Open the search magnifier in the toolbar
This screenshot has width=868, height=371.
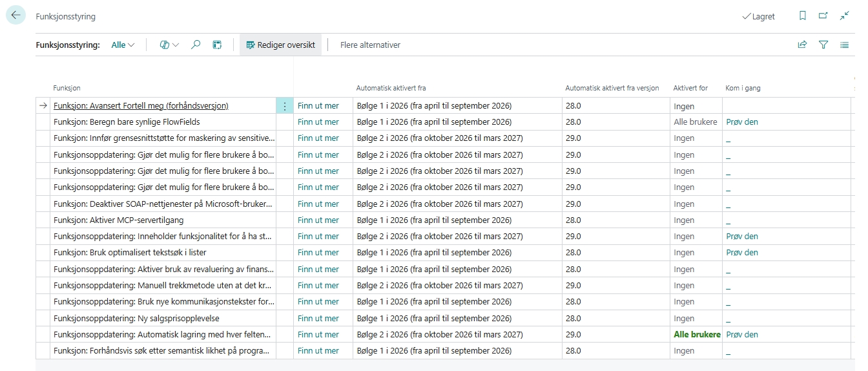(196, 45)
